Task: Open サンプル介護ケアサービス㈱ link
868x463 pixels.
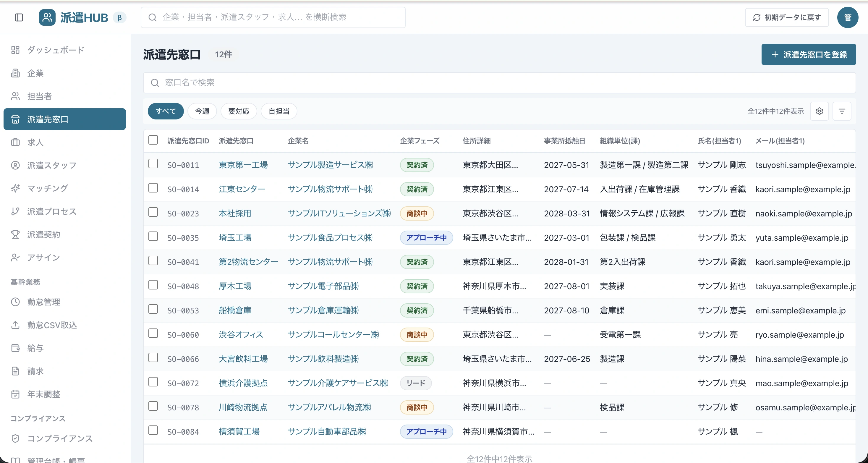Action: click(338, 383)
